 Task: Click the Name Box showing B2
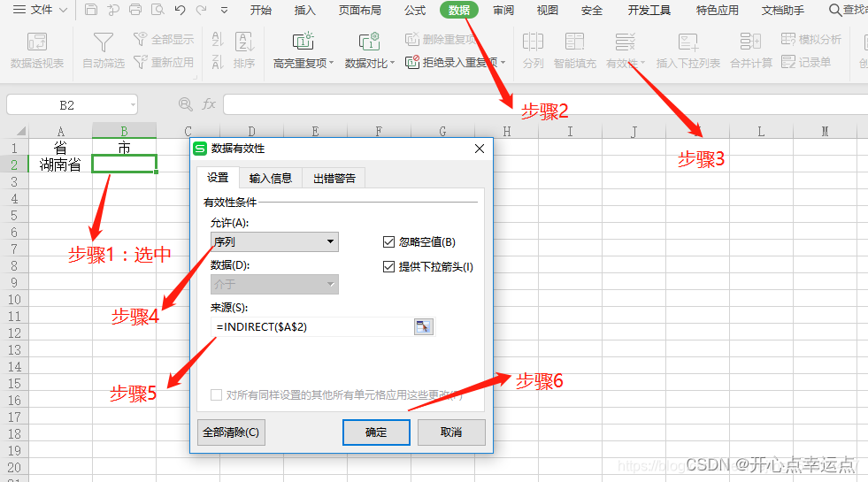tap(67, 104)
